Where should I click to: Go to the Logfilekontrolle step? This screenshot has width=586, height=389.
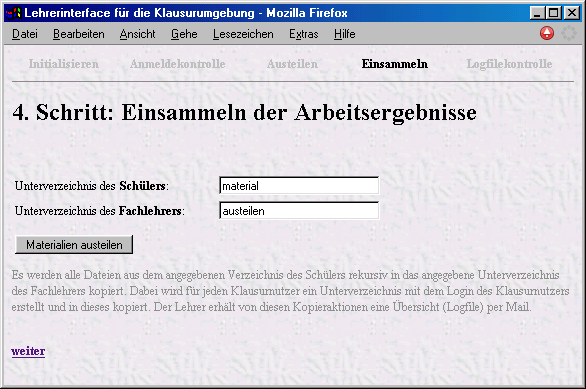click(x=509, y=64)
